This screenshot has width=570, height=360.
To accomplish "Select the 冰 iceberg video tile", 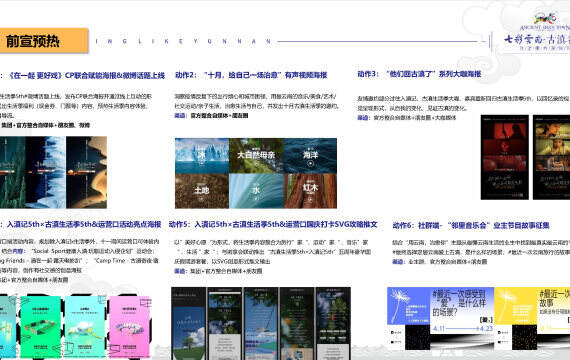I will point(202,156).
